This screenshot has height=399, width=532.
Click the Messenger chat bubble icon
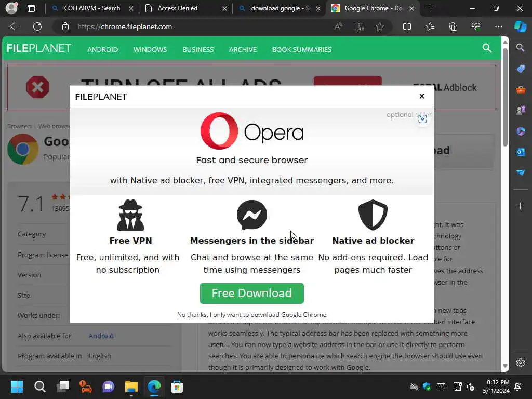(252, 215)
